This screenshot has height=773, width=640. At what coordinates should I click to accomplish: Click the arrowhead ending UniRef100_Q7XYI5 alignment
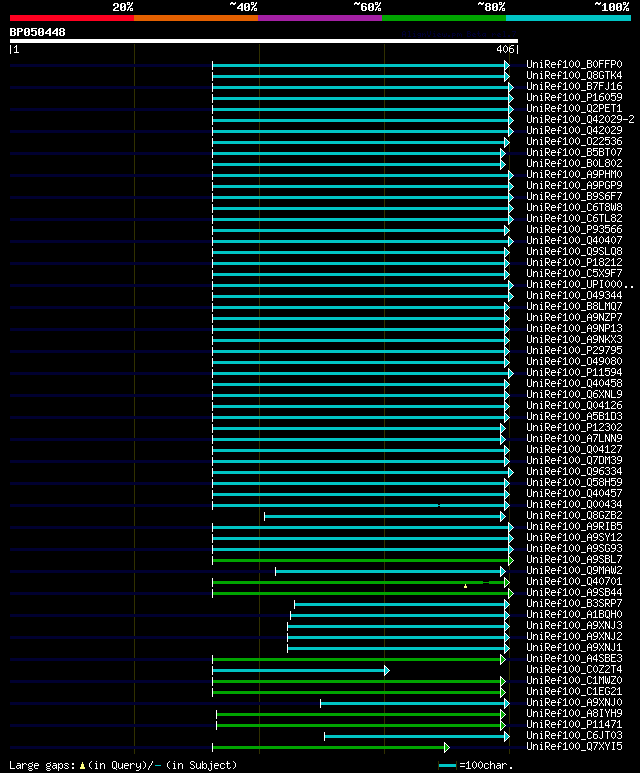coord(447,747)
